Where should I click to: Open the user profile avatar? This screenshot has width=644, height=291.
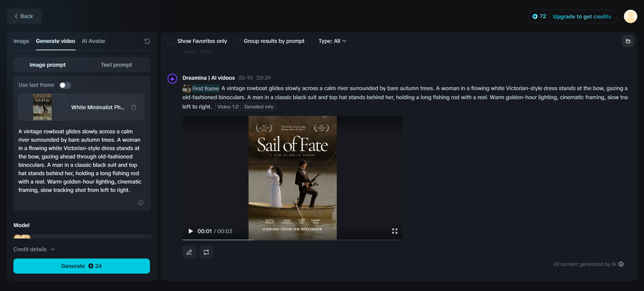tap(630, 16)
